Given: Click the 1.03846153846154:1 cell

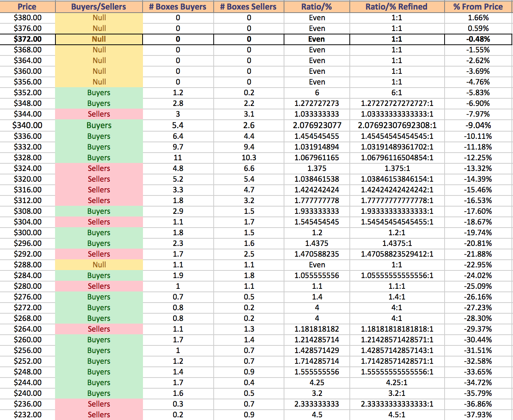Looking at the screenshot, I should pos(397,179).
